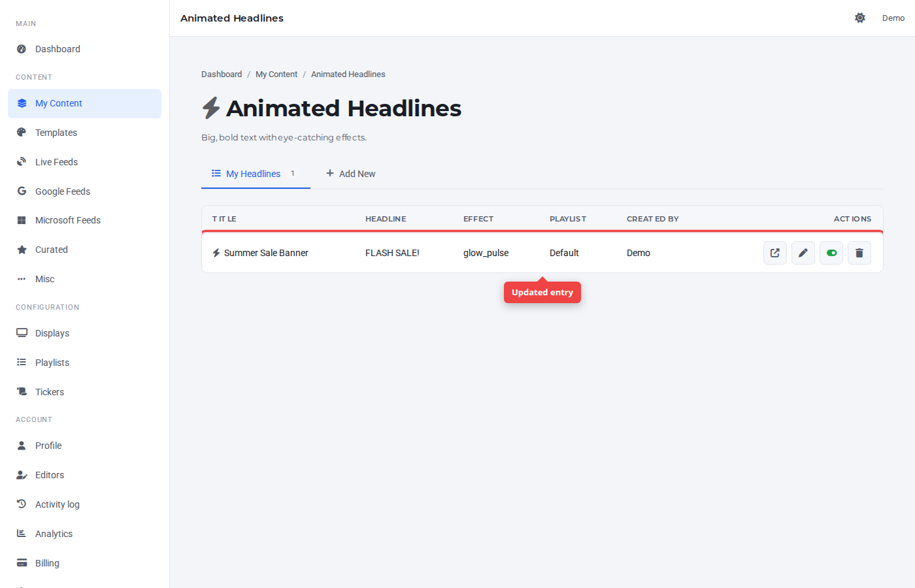
Task: Open Activity log history icon
Action: pyautogui.click(x=22, y=504)
